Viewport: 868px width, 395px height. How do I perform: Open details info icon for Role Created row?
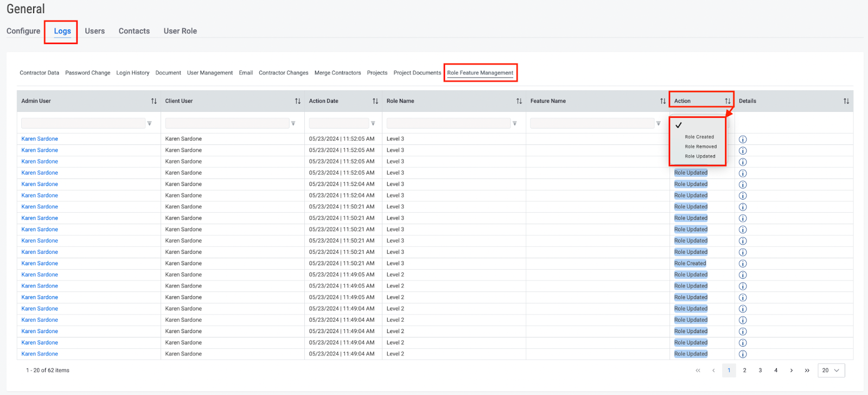click(743, 264)
